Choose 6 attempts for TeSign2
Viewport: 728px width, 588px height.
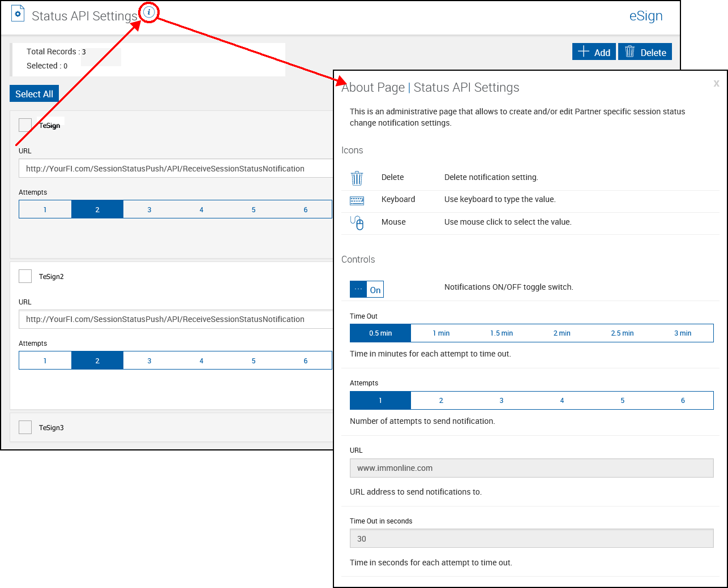305,360
